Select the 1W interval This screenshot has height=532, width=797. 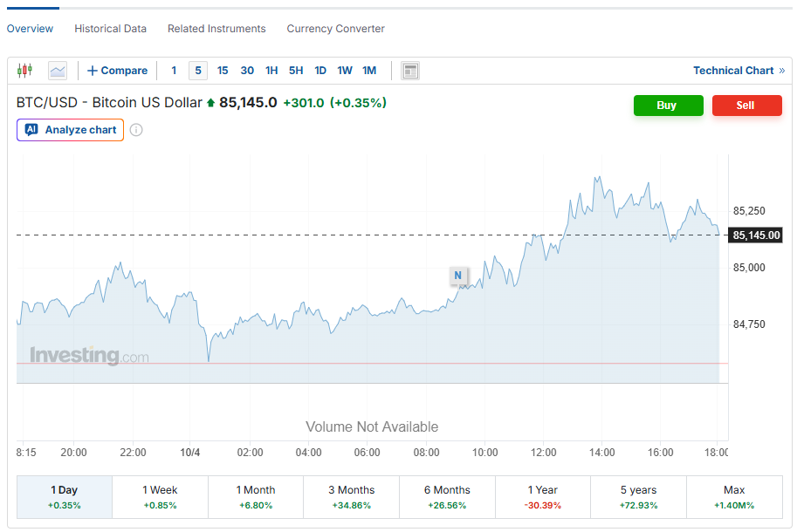345,71
